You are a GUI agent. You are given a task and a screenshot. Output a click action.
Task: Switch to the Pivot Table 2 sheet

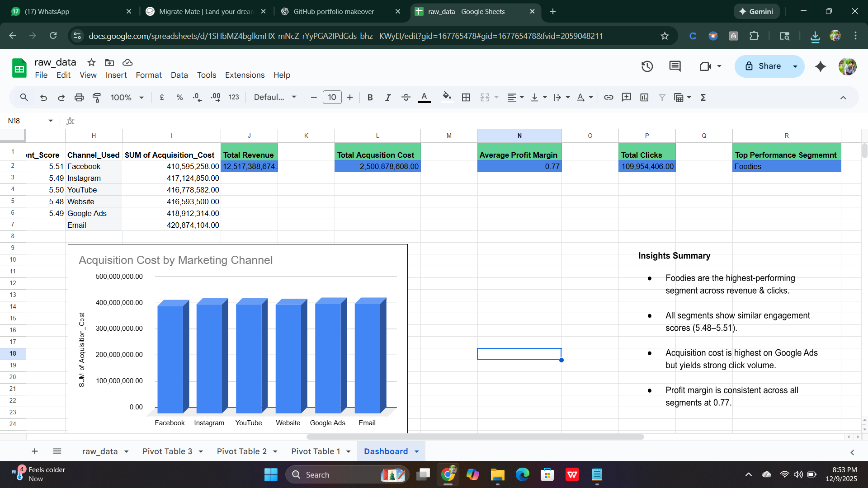coord(241,451)
